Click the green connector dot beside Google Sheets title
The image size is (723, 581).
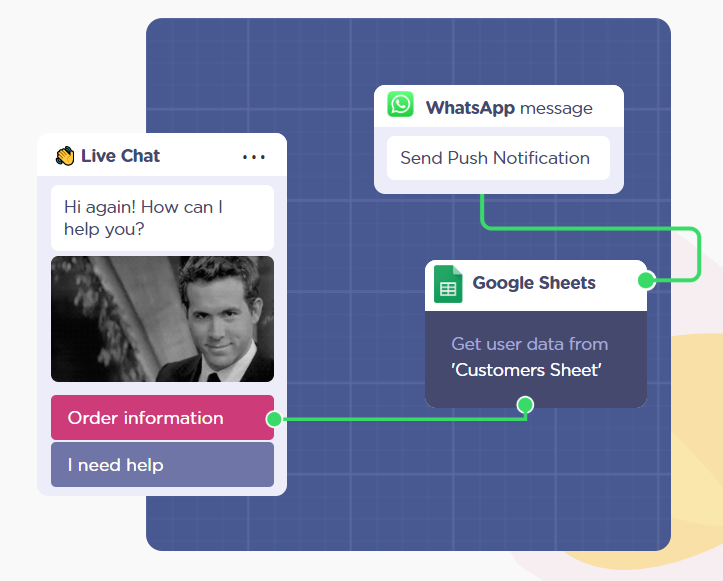pos(646,280)
